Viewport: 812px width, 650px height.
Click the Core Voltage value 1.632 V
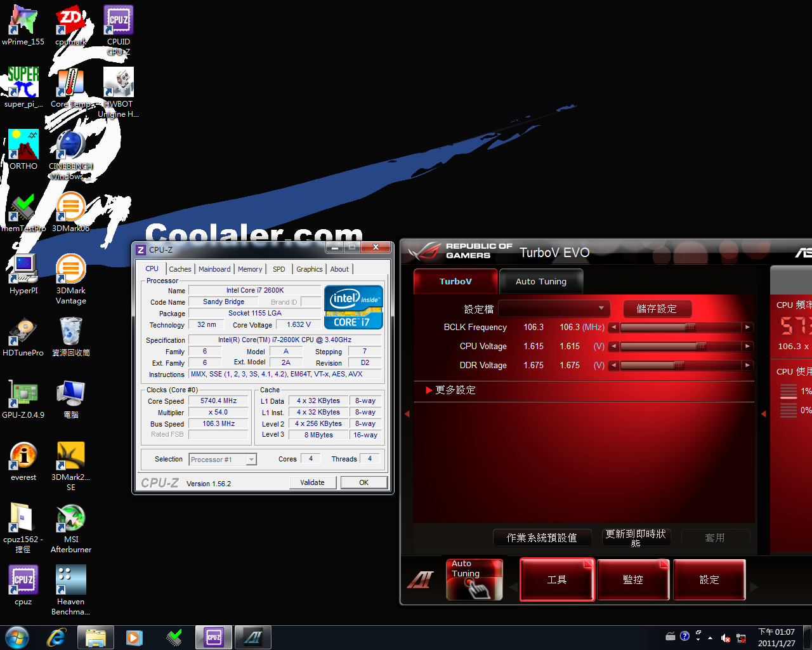point(299,324)
